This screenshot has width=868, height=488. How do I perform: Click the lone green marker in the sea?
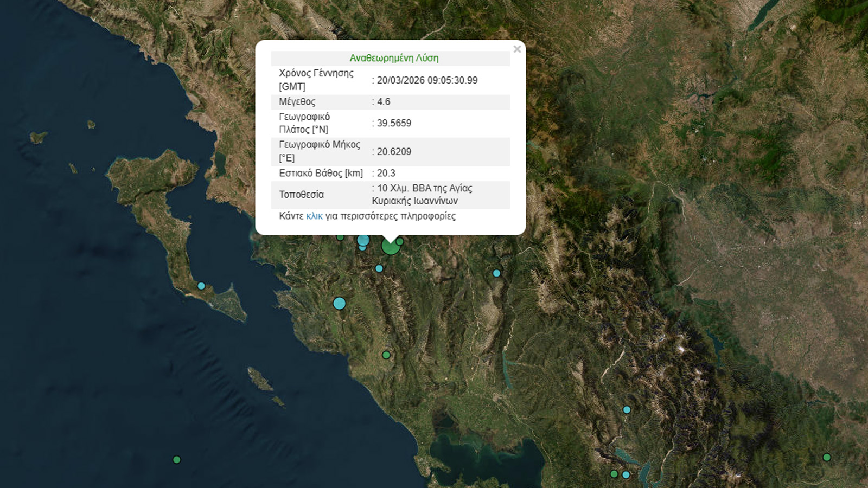click(x=176, y=460)
